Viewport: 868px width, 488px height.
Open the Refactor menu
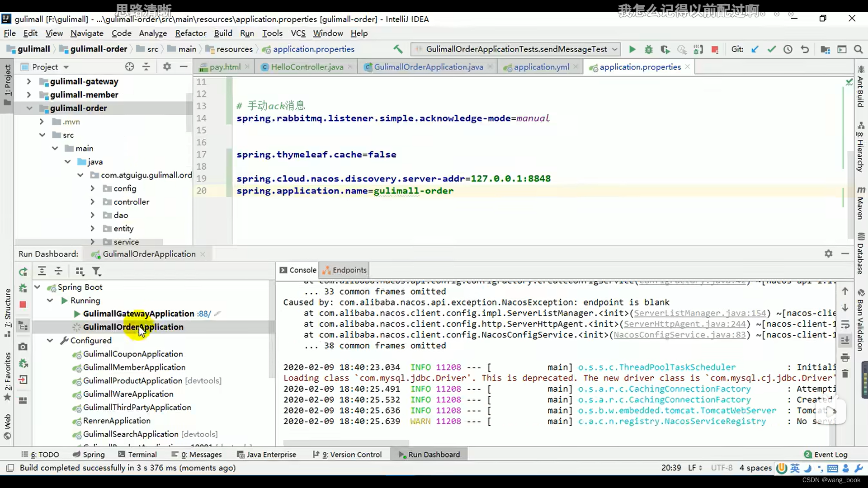tap(191, 33)
